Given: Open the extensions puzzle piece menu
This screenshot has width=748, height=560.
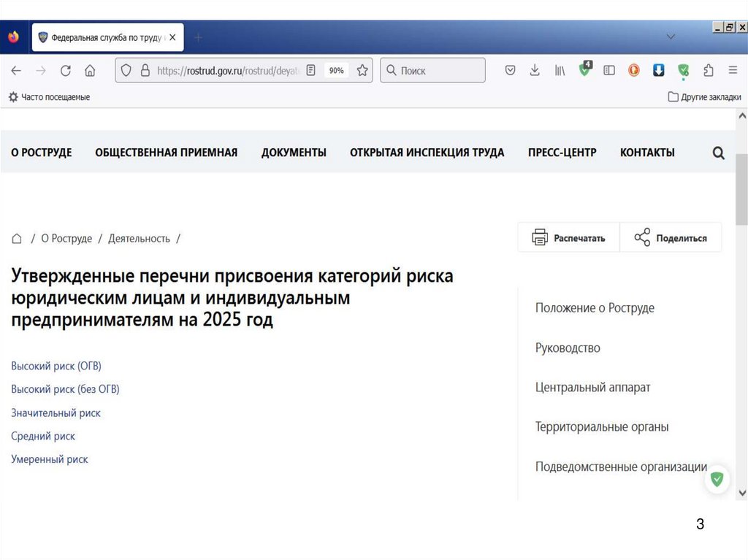Looking at the screenshot, I should (709, 71).
